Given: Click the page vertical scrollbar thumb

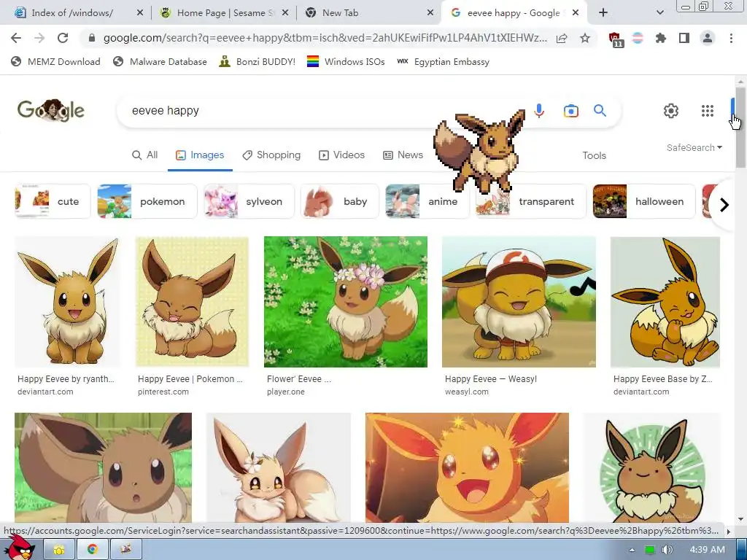Looking at the screenshot, I should click(x=740, y=127).
